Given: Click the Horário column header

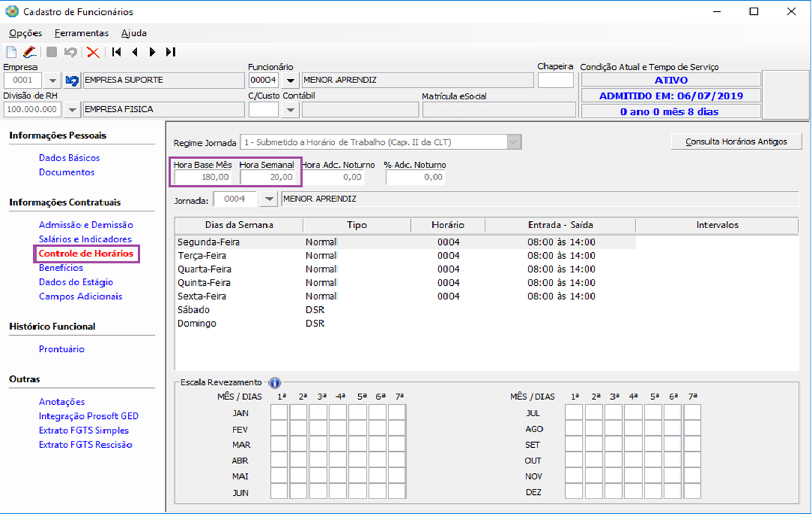Looking at the screenshot, I should [448, 225].
